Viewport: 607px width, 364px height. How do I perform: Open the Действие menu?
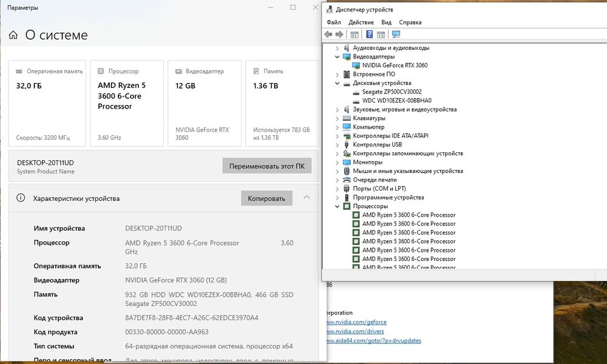(x=361, y=22)
